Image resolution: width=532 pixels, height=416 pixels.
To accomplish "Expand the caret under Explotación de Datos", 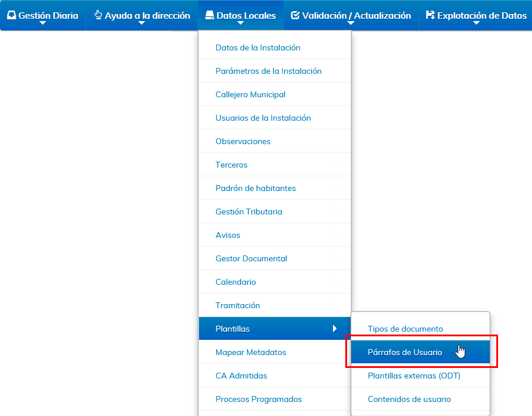I will [x=476, y=23].
